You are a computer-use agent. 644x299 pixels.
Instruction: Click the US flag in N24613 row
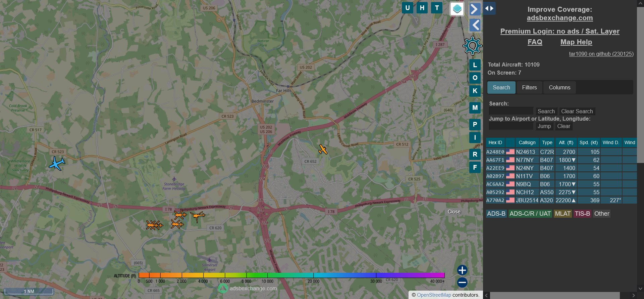pyautogui.click(x=510, y=152)
